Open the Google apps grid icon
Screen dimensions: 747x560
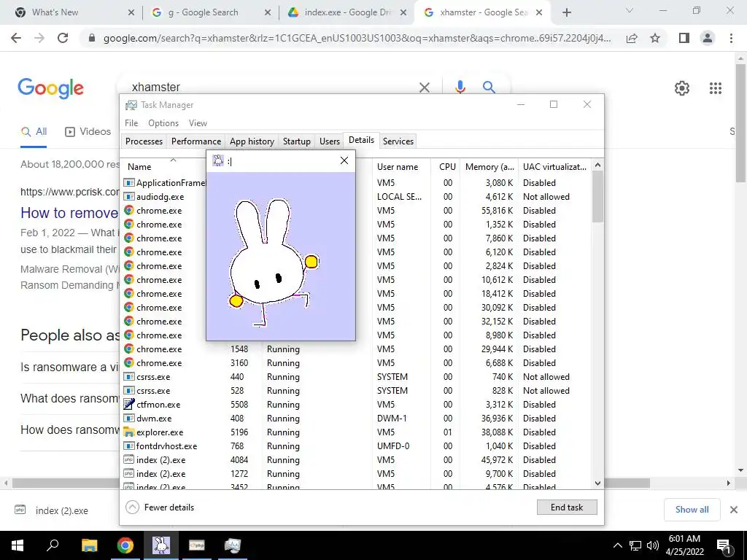pos(715,88)
